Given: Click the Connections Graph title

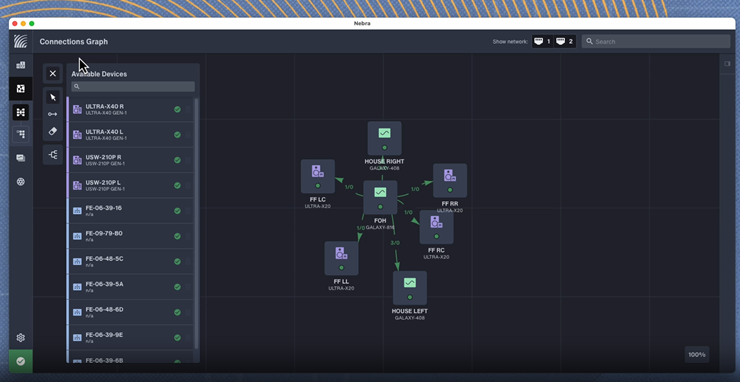Looking at the screenshot, I should pos(74,42).
